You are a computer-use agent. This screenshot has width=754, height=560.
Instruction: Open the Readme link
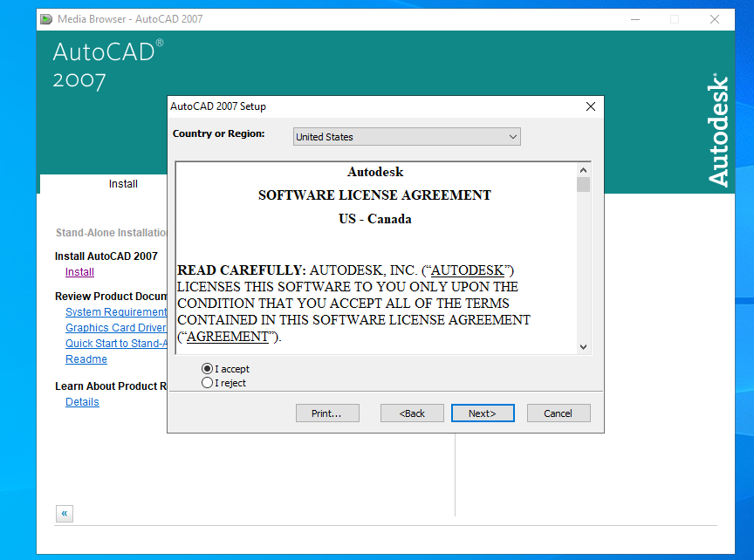point(86,359)
